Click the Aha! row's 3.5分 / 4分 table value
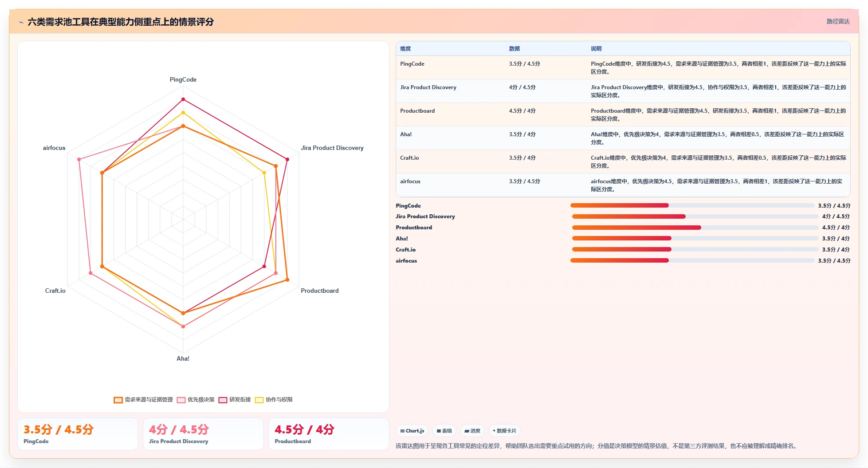Image resolution: width=868 pixels, height=468 pixels. click(x=522, y=134)
